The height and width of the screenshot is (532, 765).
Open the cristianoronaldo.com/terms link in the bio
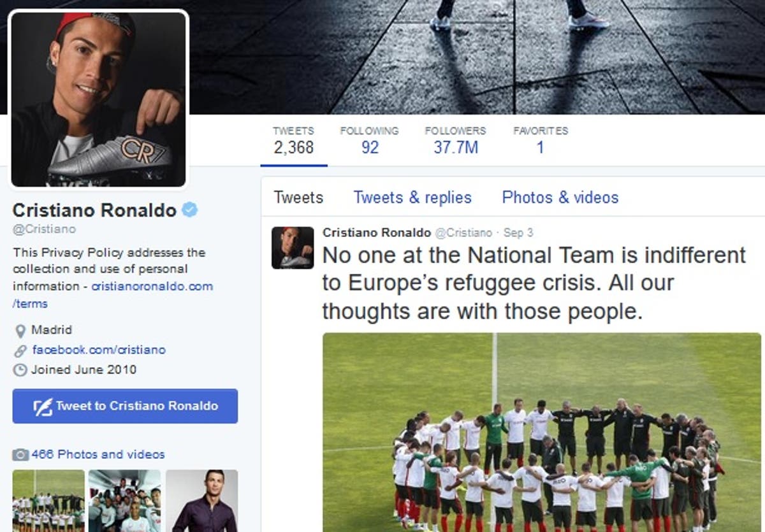pyautogui.click(x=113, y=295)
